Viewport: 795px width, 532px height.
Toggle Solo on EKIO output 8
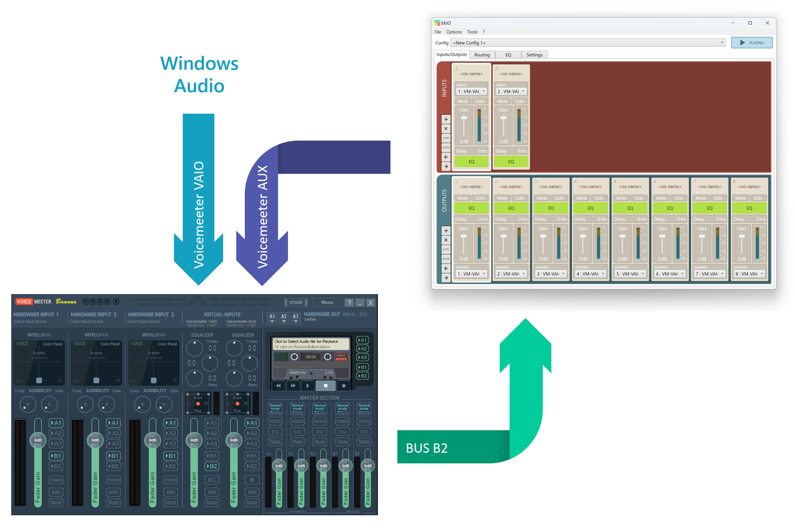(x=758, y=198)
